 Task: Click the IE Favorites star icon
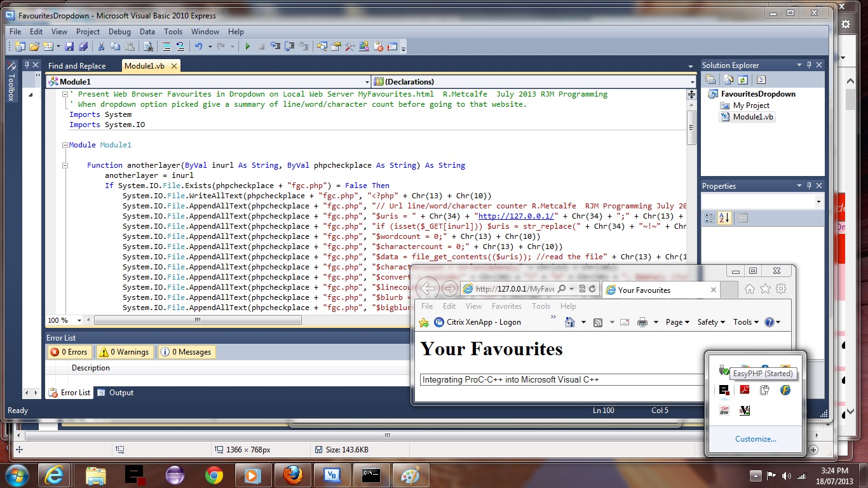pyautogui.click(x=766, y=289)
